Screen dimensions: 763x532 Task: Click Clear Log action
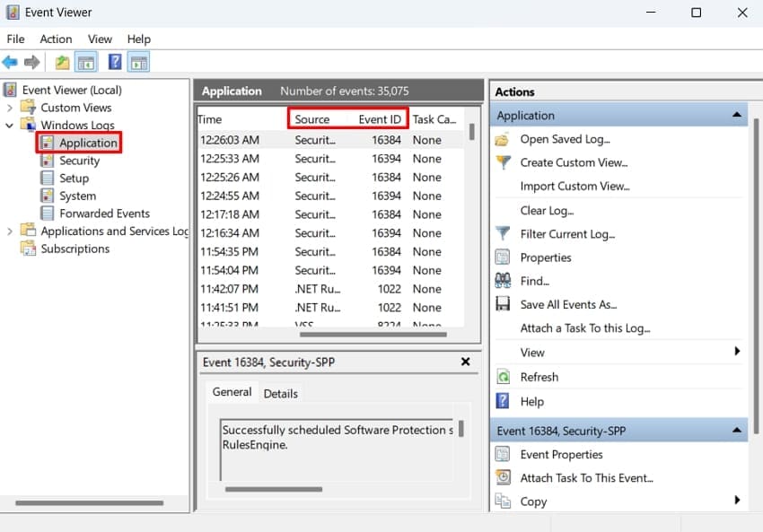point(547,211)
